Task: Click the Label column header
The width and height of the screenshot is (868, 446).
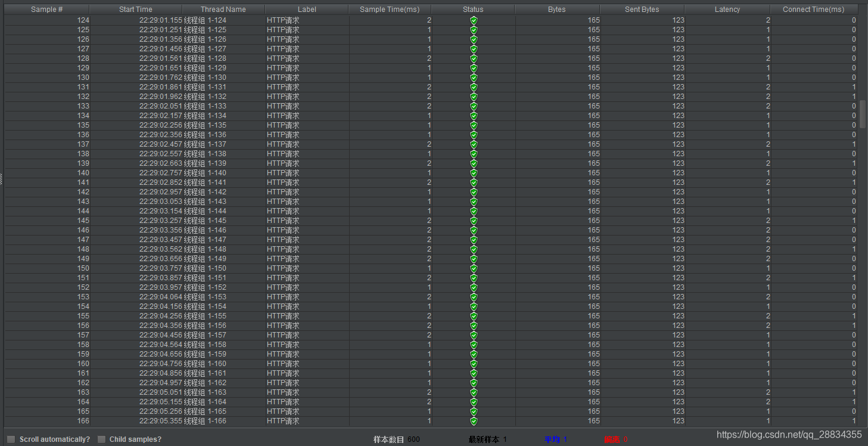Action: pos(307,10)
